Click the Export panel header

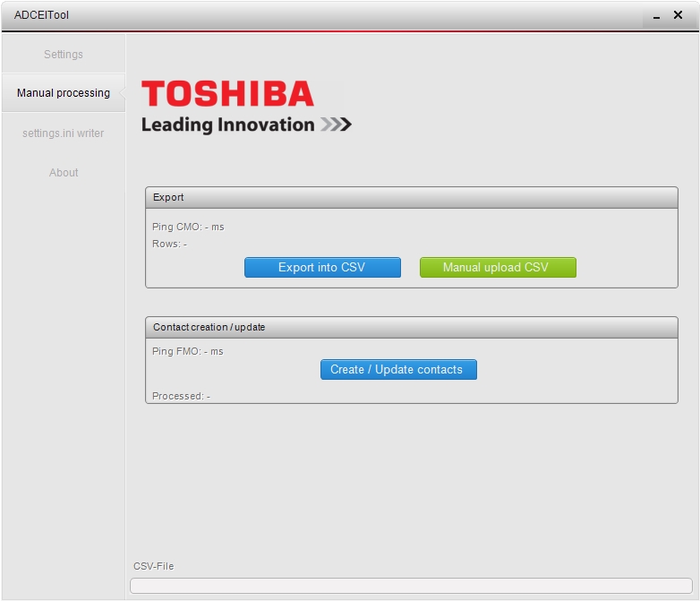coord(411,198)
